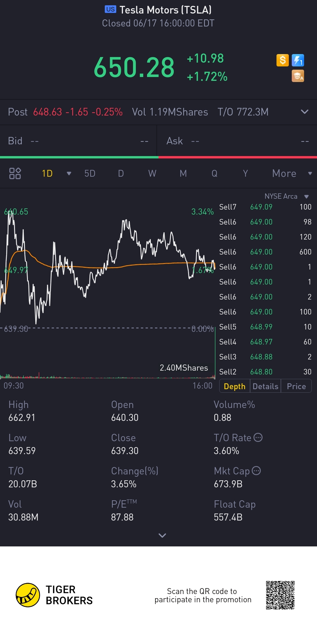Tap the Vol 30.88M value
Viewport: 317px width, 644px height.
23,517
